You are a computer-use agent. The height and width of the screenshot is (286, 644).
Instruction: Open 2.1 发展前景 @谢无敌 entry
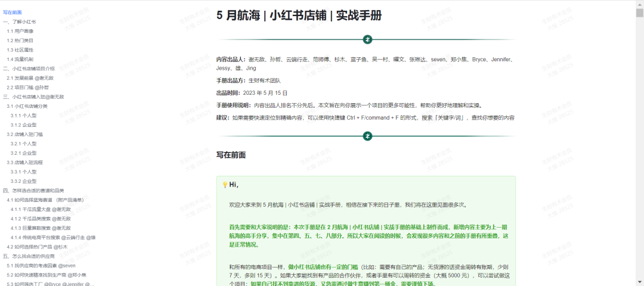[30, 78]
